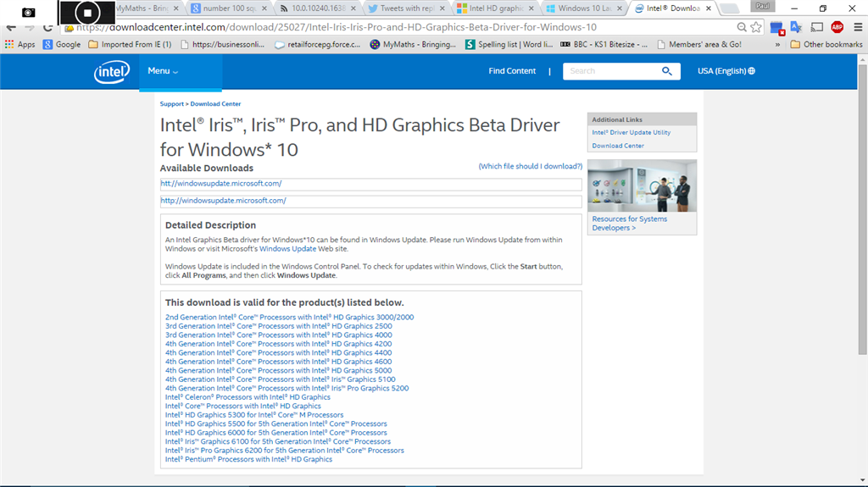Open HD Graphics 5300 Core M link
868x487 pixels.
point(254,414)
